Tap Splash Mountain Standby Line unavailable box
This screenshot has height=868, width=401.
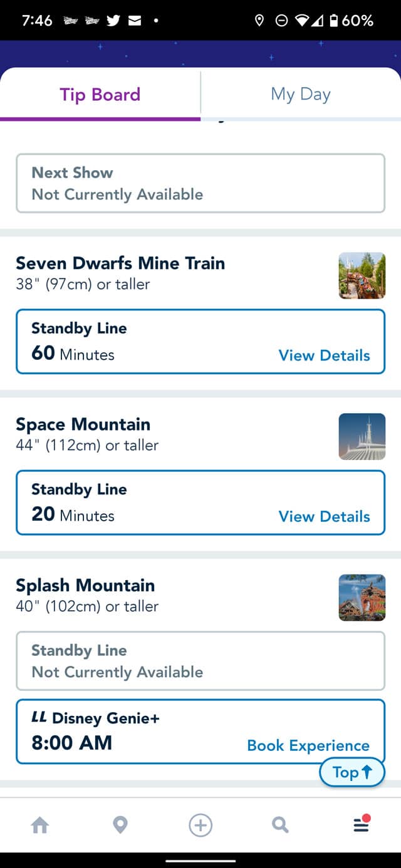tap(200, 661)
